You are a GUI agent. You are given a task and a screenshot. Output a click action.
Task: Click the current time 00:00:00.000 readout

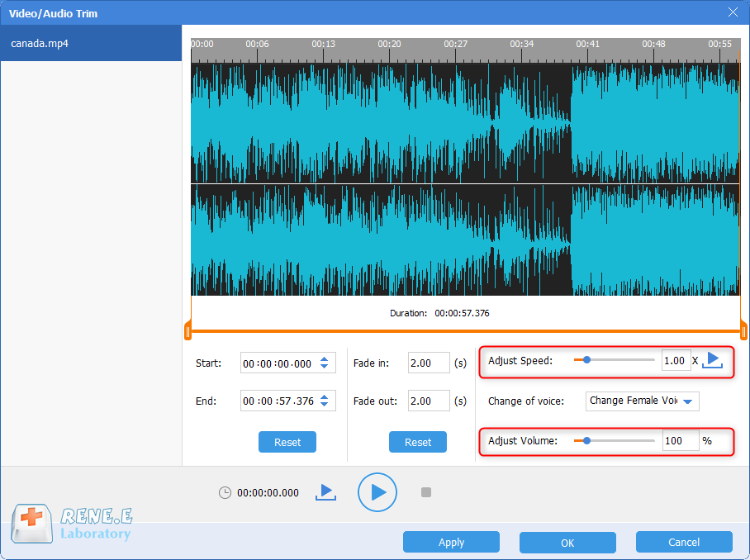(x=268, y=492)
